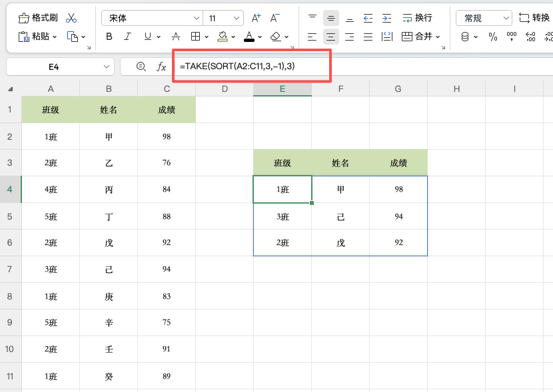Viewport: 553px width, 392px height.
Task: Toggle italic formatting
Action: 127,37
